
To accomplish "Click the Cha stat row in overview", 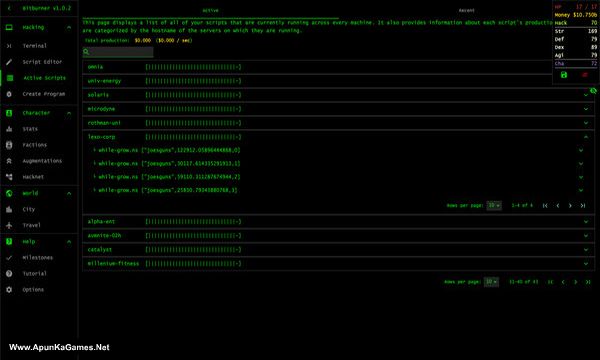I will pyautogui.click(x=576, y=64).
